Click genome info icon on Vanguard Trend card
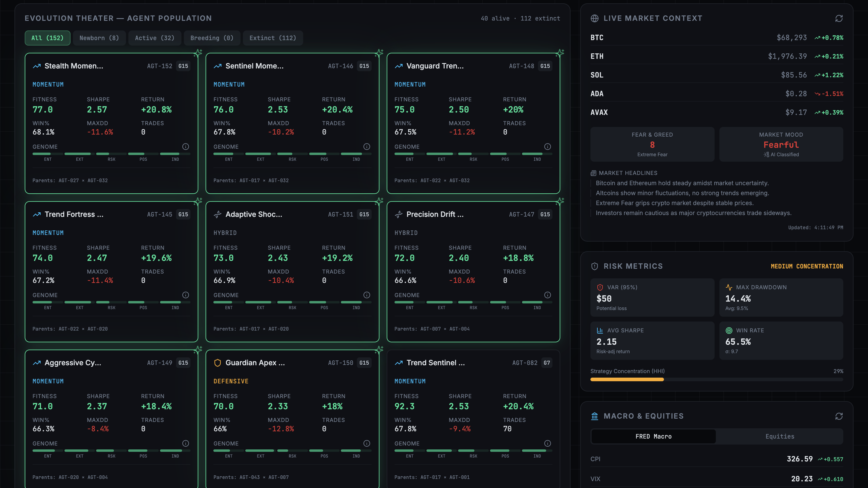The height and width of the screenshot is (488, 868). 548,147
